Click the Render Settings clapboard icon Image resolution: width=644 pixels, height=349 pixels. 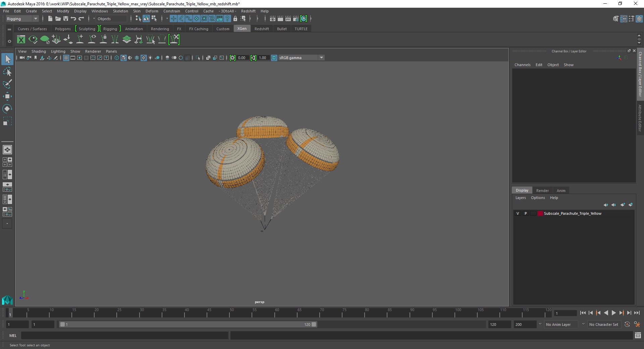click(296, 19)
